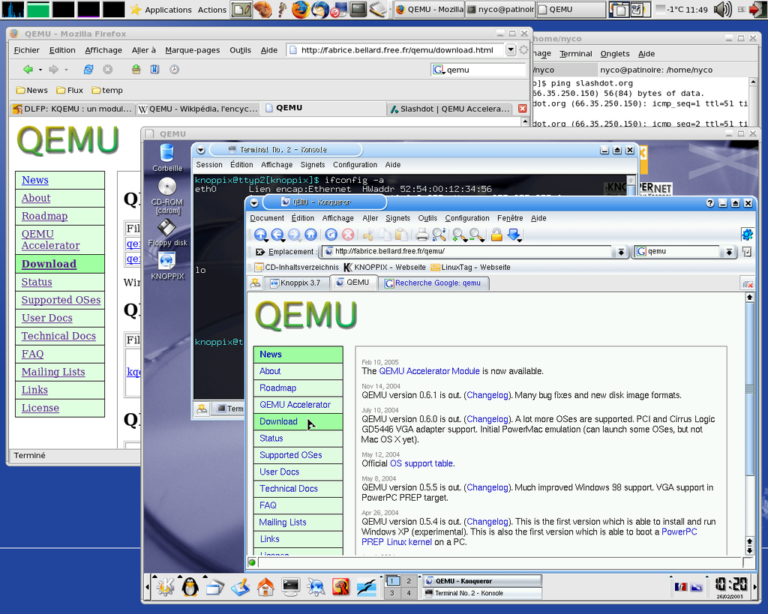Click Konqueror's Find magnifier icon
768x614 pixels.
point(439,235)
